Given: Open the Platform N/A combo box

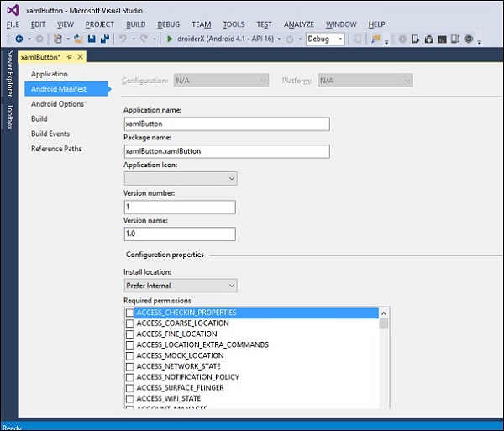Looking at the screenshot, I should pyautogui.click(x=365, y=81).
